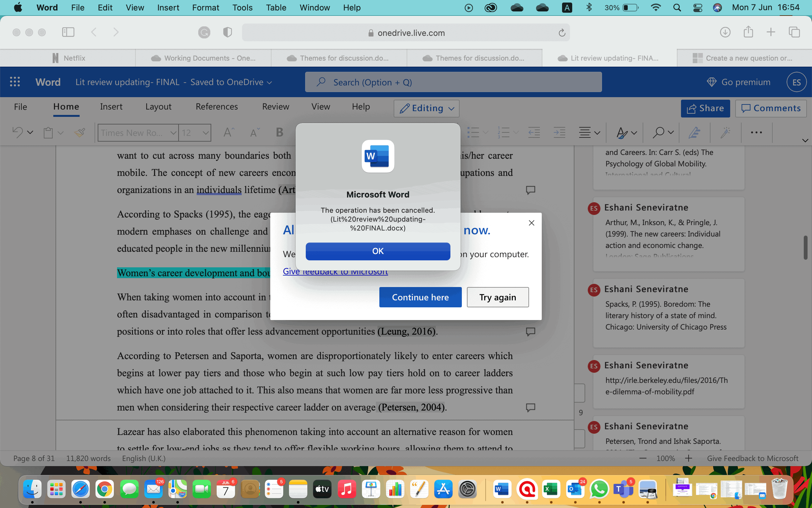This screenshot has width=812, height=508.
Task: Click the decrease indent icon
Action: [534, 132]
